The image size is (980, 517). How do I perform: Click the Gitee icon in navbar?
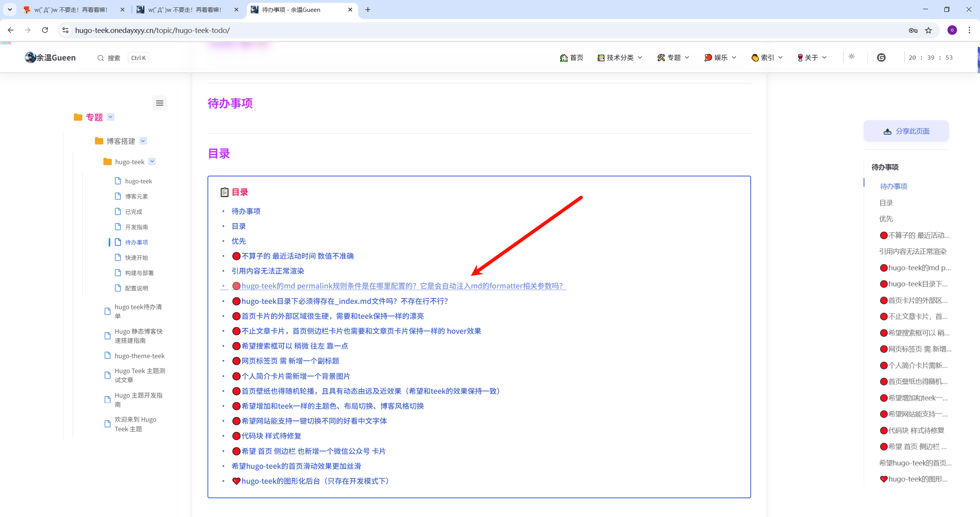click(x=881, y=57)
